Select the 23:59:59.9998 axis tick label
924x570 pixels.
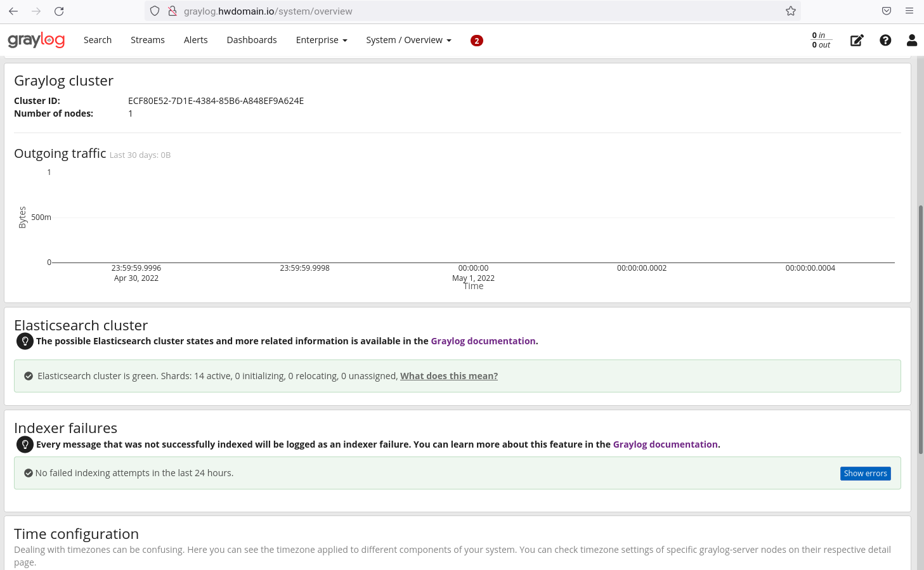[305, 268]
